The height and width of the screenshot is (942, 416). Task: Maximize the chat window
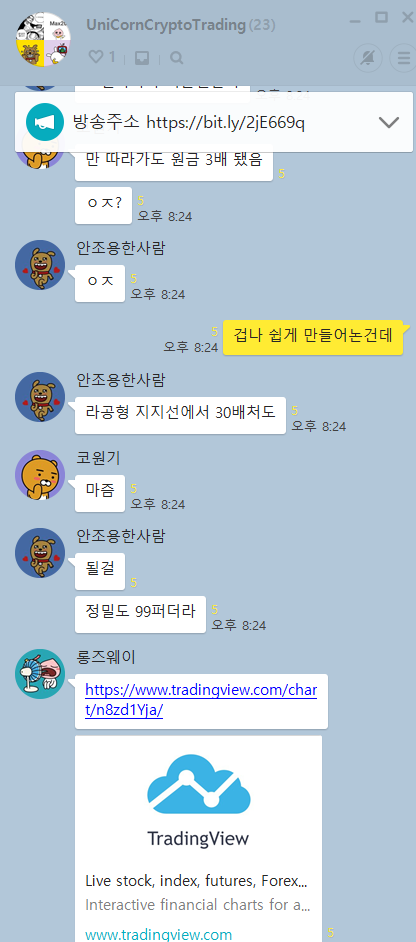(x=381, y=17)
